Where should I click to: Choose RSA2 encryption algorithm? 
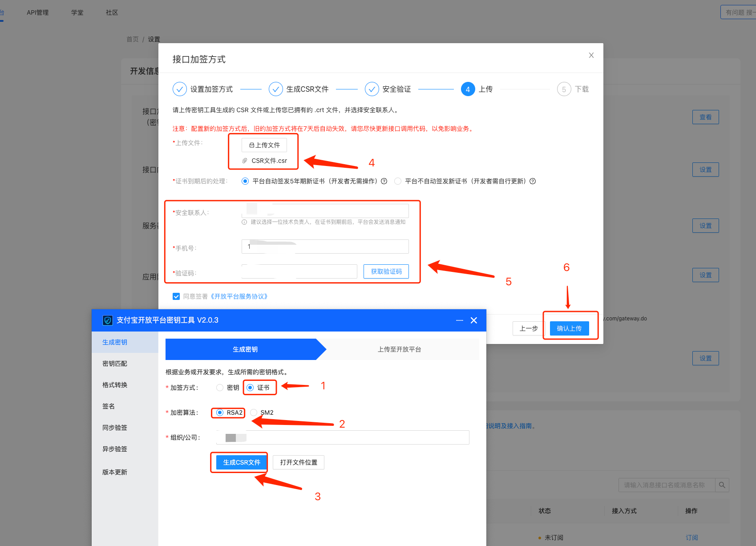coord(220,413)
